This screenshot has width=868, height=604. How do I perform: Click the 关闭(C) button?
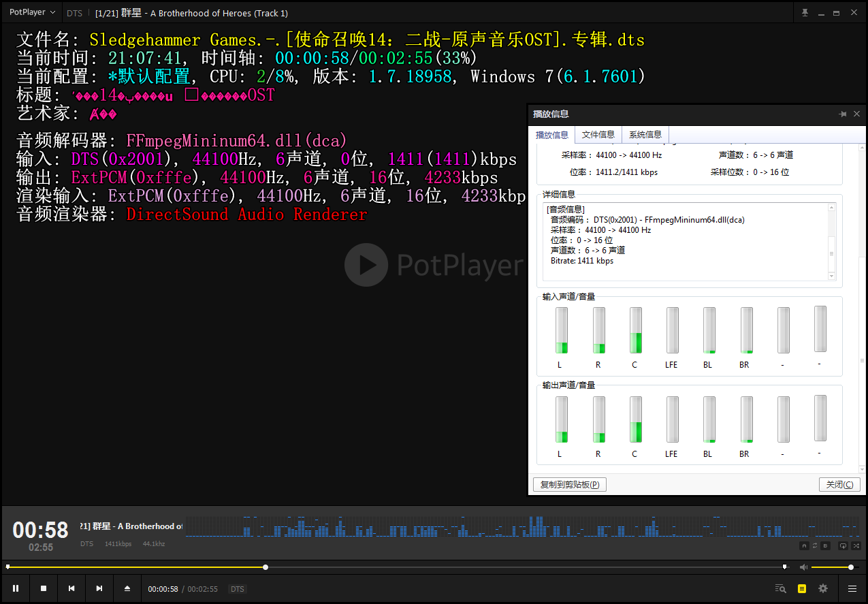click(x=839, y=485)
